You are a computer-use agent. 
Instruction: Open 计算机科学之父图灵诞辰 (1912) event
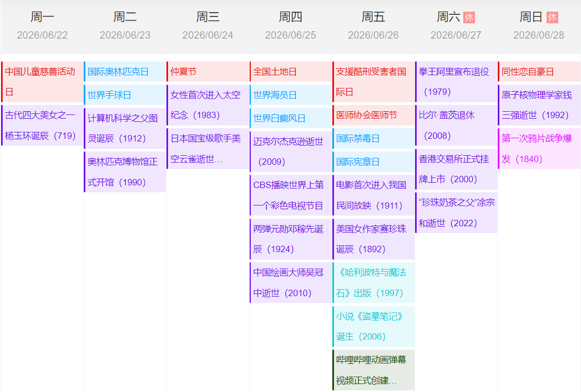pos(125,128)
